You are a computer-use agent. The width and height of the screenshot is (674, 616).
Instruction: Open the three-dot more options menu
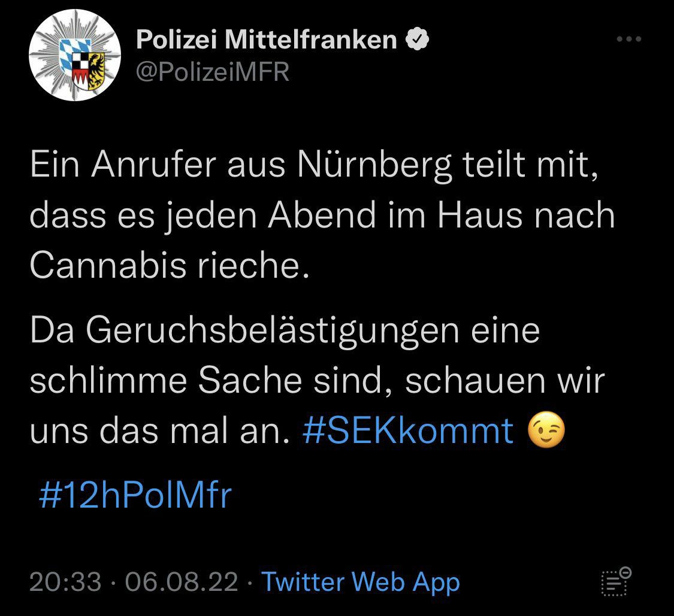tap(629, 40)
